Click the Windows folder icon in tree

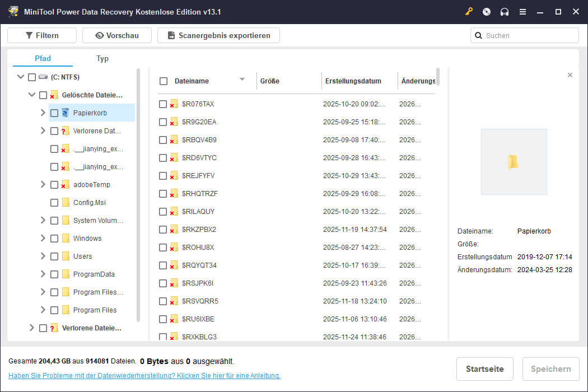pos(66,238)
